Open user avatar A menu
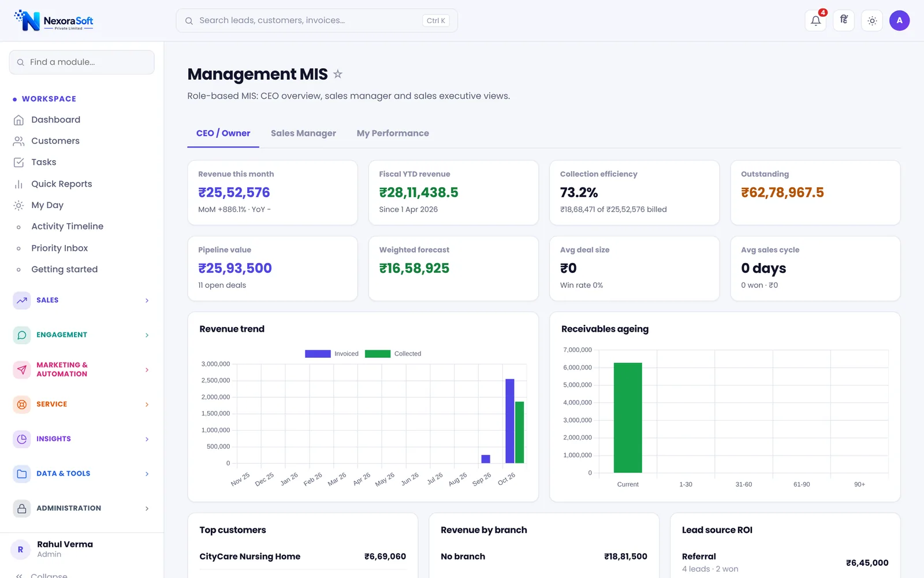The width and height of the screenshot is (924, 578). (899, 21)
